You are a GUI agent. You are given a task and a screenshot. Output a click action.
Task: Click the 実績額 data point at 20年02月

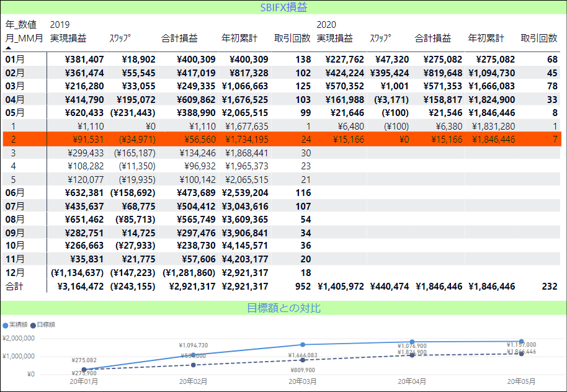[x=193, y=355]
